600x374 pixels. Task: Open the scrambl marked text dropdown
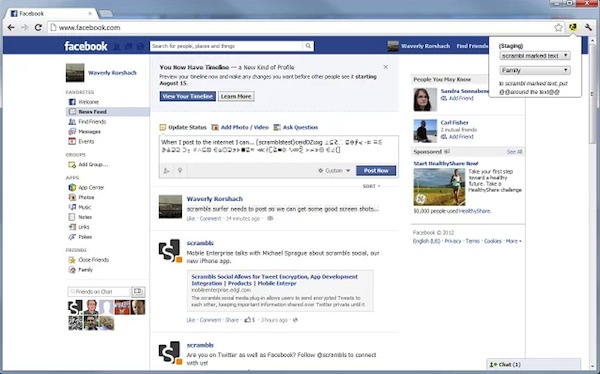[x=535, y=56]
